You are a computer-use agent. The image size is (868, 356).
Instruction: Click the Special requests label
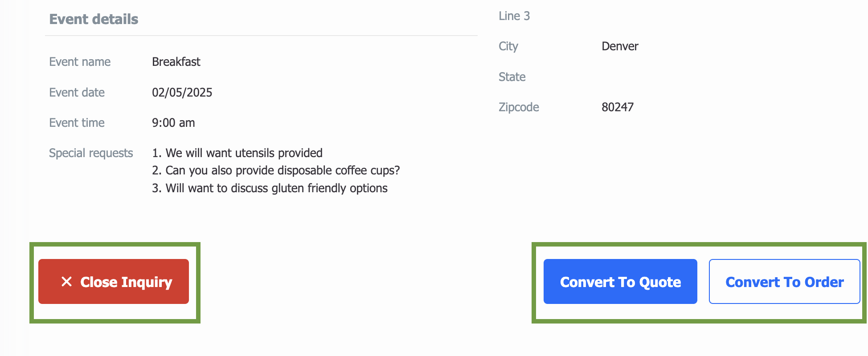tap(91, 153)
